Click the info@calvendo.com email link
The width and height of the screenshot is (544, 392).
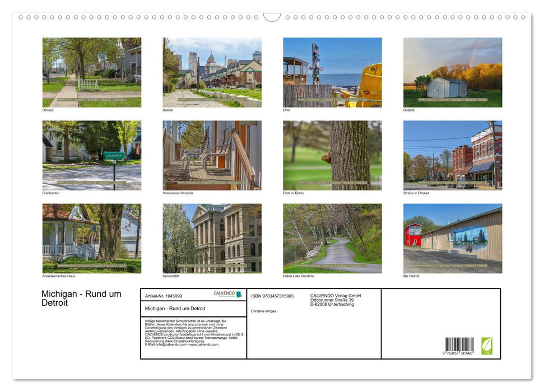tap(170, 344)
